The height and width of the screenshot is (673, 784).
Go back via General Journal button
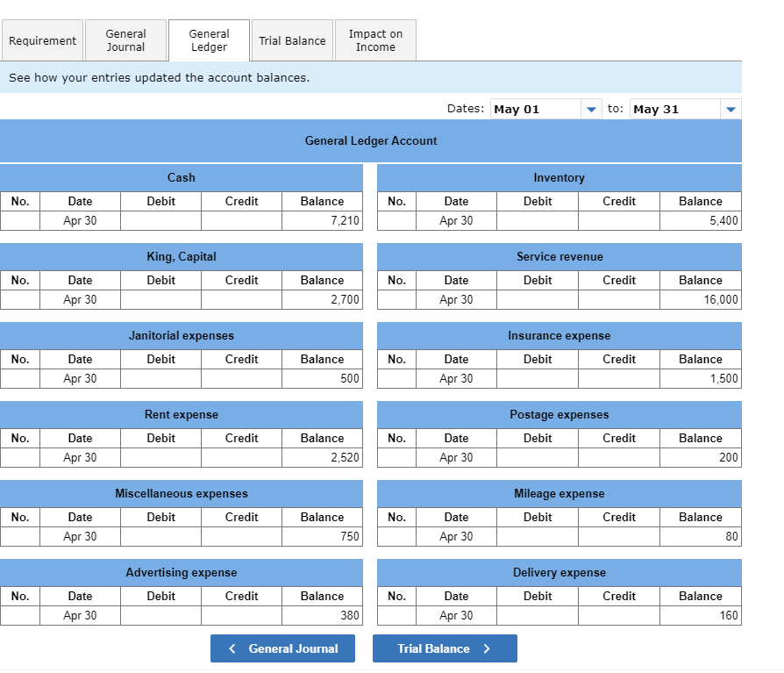282,648
